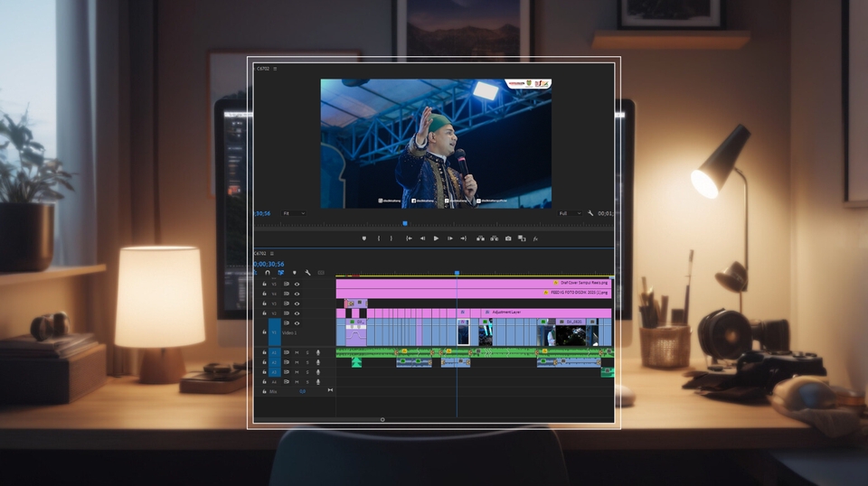Toggle V1 track targeting button
Viewport: 868px width, 486px height.
[x=275, y=332]
